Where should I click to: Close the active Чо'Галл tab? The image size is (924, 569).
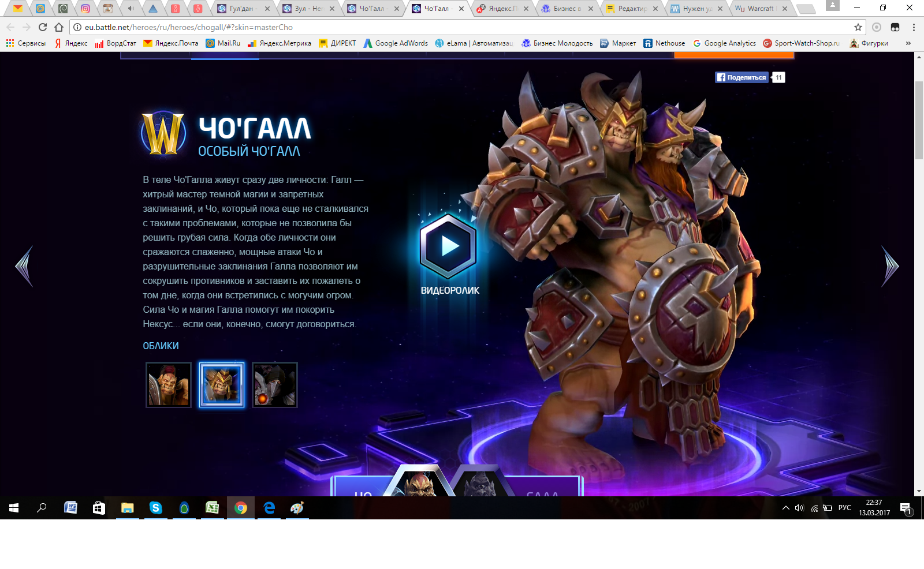pyautogui.click(x=461, y=9)
